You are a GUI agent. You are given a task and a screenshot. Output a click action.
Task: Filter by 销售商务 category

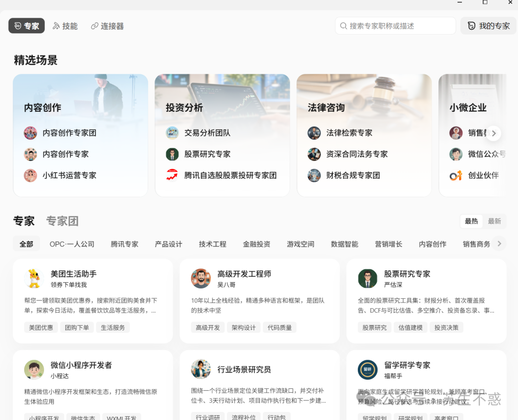click(476, 244)
